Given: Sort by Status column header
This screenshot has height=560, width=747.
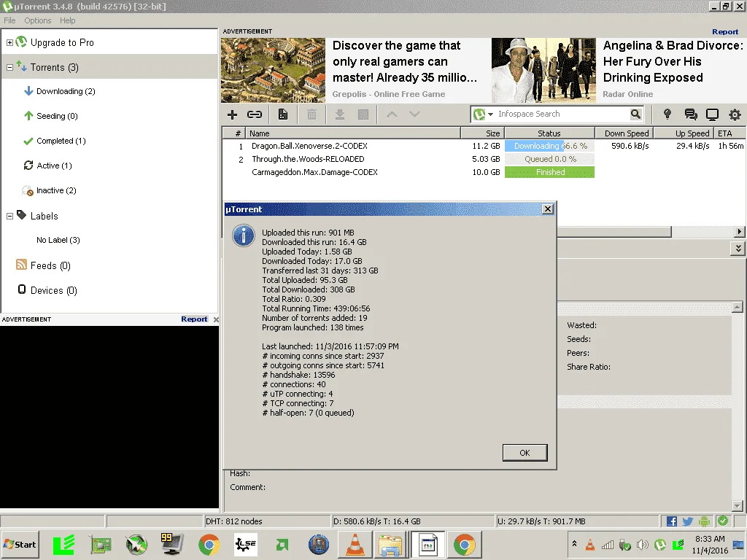Looking at the screenshot, I should pos(549,133).
